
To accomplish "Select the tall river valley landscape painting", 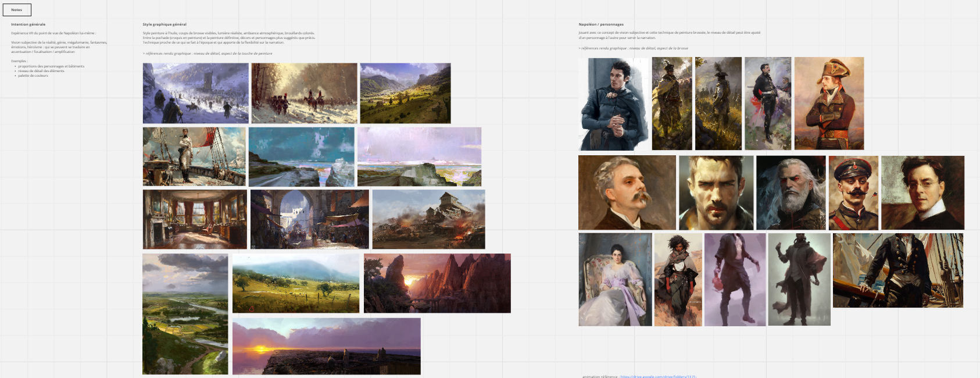I will [185, 314].
